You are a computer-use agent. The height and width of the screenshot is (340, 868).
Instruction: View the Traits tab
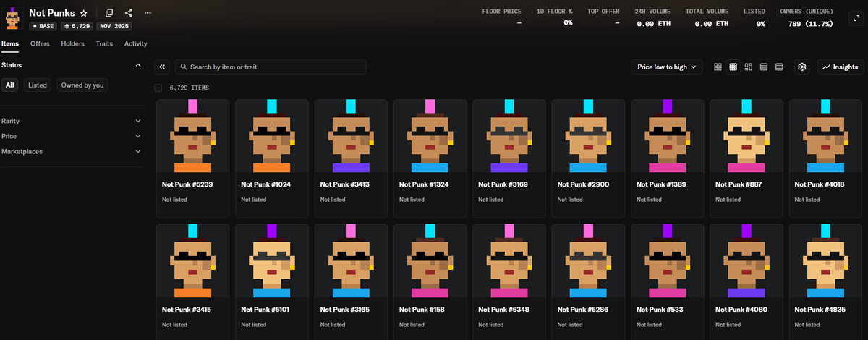pyautogui.click(x=104, y=43)
